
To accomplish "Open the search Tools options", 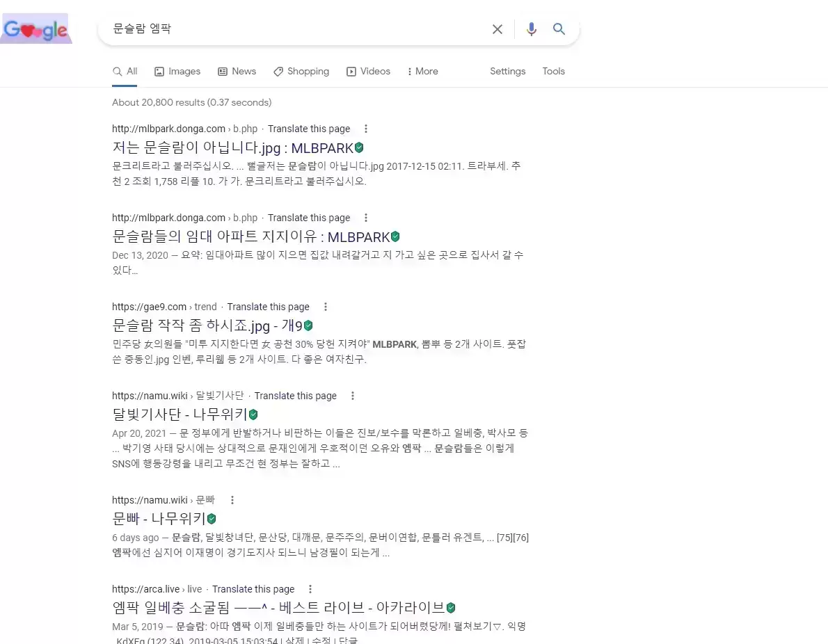I will (x=553, y=72).
